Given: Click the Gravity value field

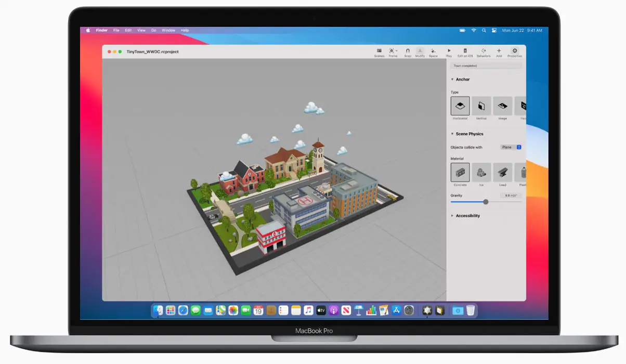Looking at the screenshot, I should pos(510,196).
